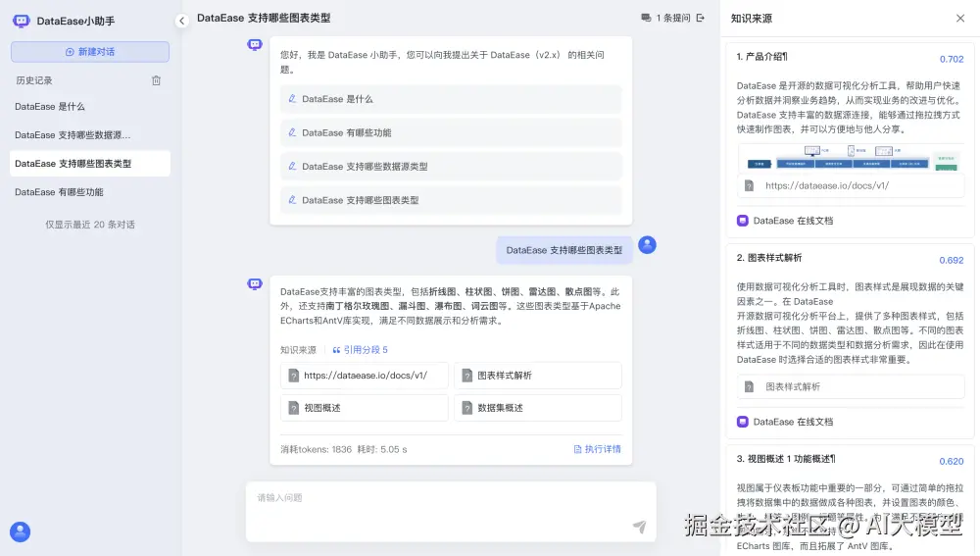Click the 消耗tokens: 1836 statistic
This screenshot has height=556, width=980.
[317, 449]
